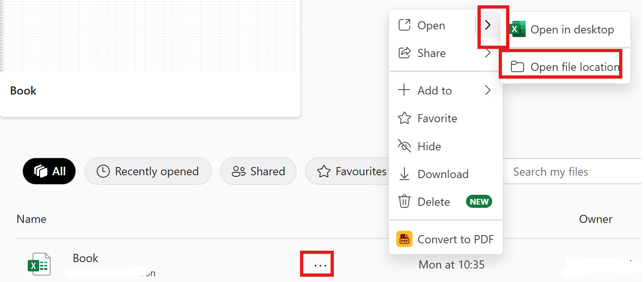Screen dimensions: 644x282
Task: Expand the Share submenu arrow
Action: [x=488, y=53]
